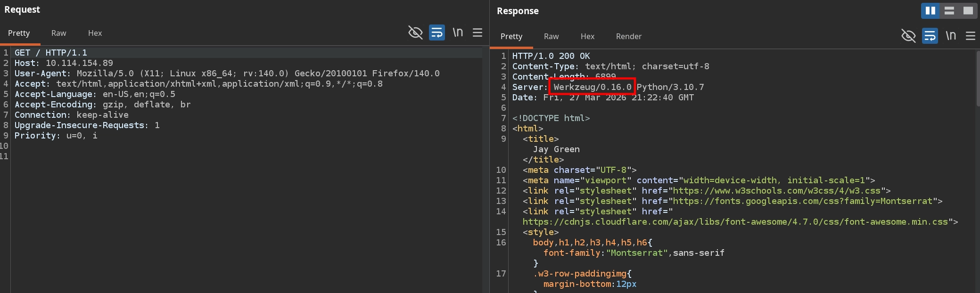Click the Request Pretty tab

tap(19, 33)
